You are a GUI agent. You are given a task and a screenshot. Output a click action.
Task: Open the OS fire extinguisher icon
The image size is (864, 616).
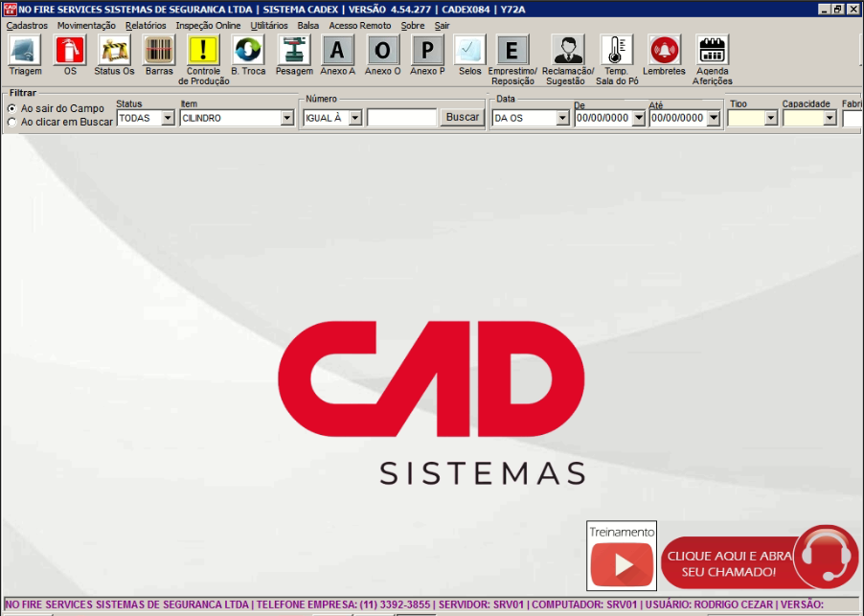pos(70,50)
